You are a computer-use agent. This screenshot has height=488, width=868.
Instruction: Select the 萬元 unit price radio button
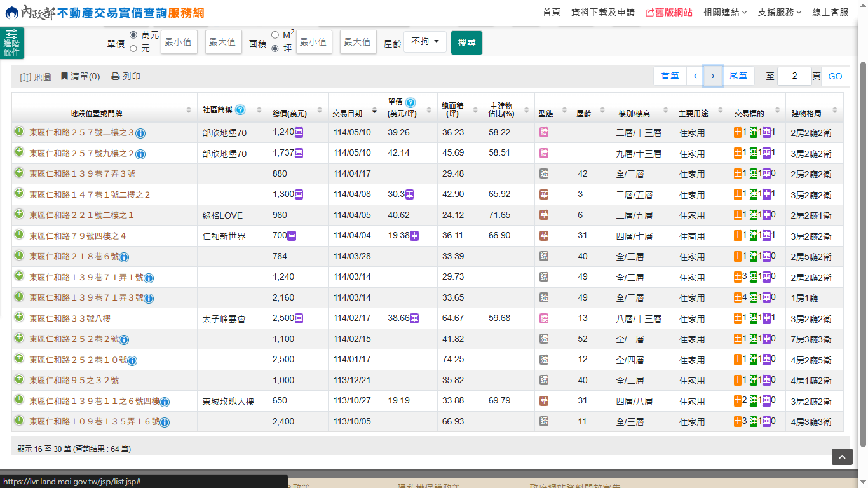133,35
